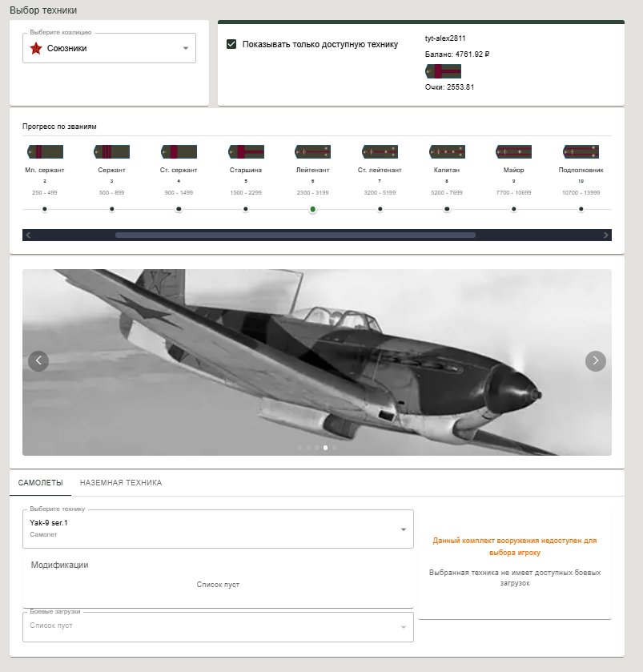Click the green Лейтенант progress marker dot
The image size is (643, 672).
pos(313,209)
